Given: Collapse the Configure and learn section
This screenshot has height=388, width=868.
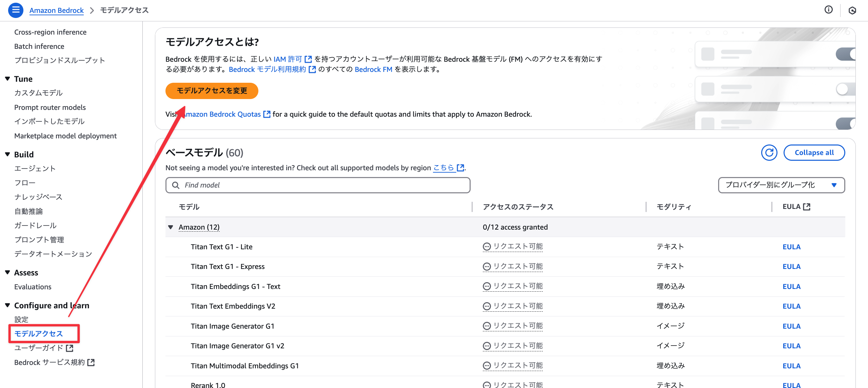Looking at the screenshot, I should tap(7, 305).
